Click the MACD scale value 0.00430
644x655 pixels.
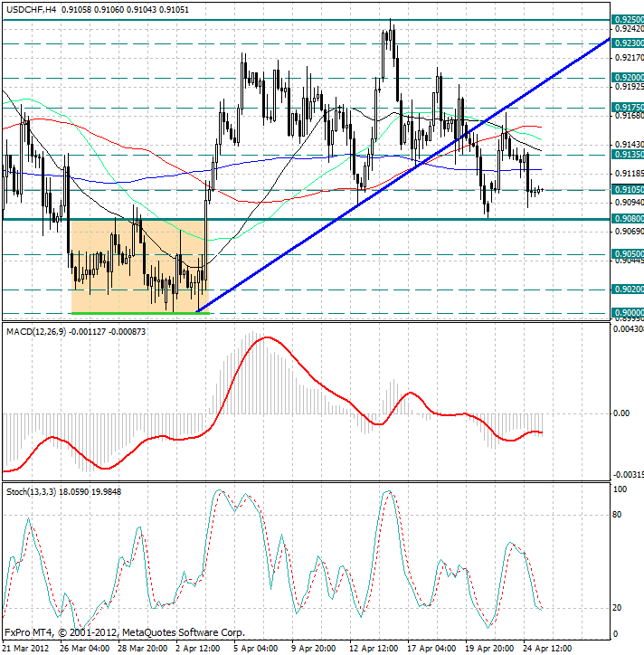[x=629, y=327]
